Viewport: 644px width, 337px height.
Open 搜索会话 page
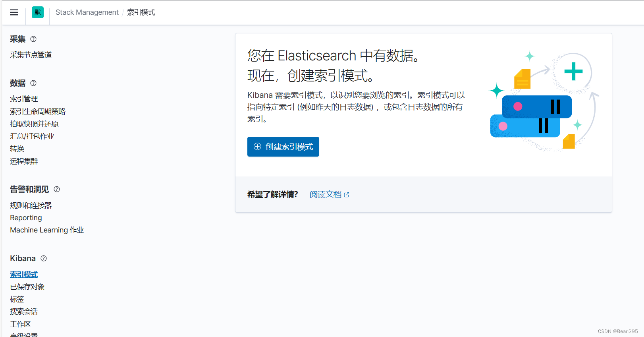pyautogui.click(x=24, y=312)
